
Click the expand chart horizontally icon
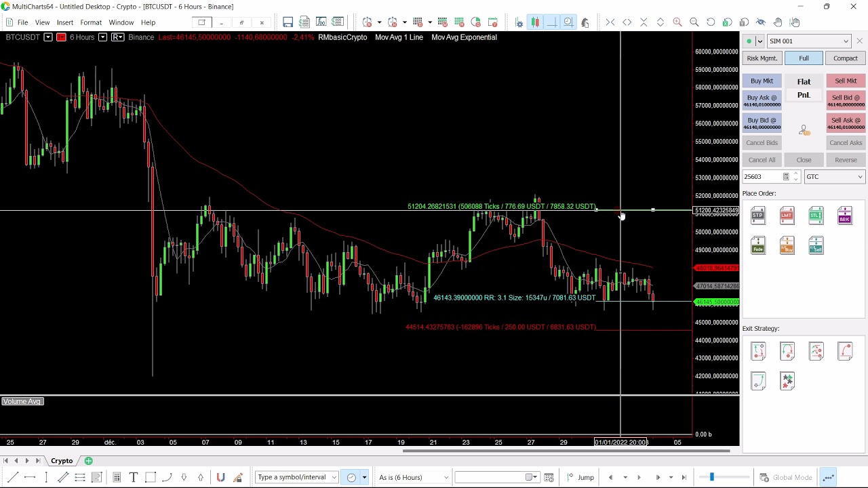pos(627,22)
